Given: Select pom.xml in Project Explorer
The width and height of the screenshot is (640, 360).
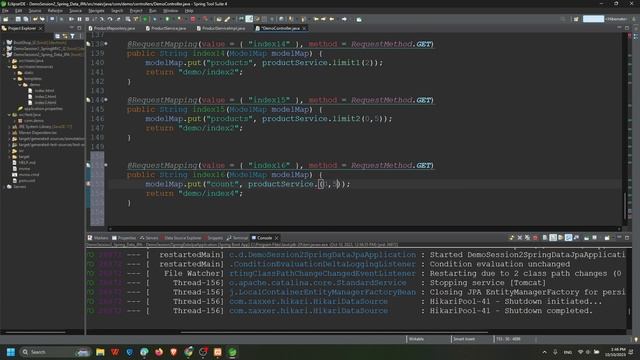Looking at the screenshot, I should point(24,180).
